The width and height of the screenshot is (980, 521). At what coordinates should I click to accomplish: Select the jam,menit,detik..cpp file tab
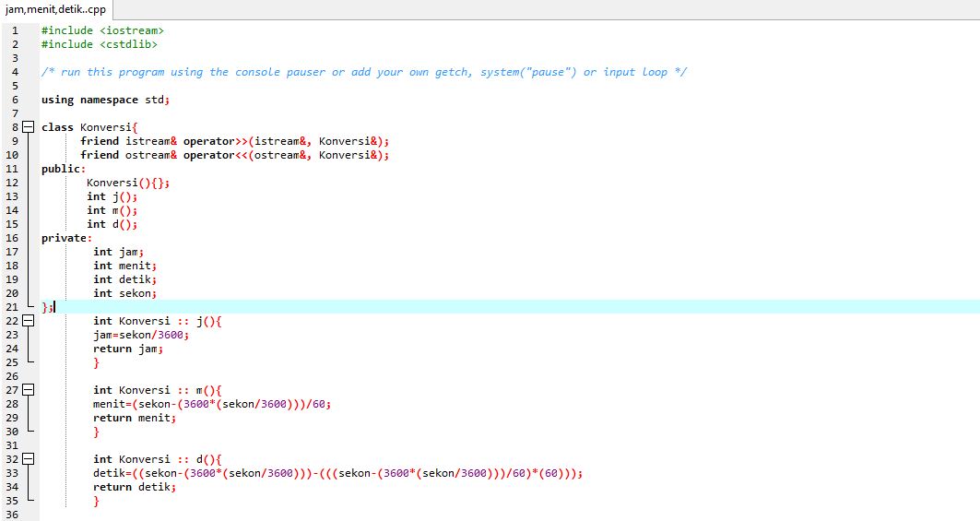tap(55, 9)
